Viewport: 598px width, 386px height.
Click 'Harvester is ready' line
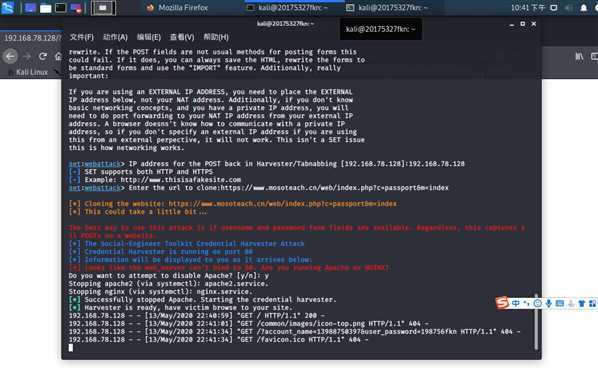(x=181, y=307)
